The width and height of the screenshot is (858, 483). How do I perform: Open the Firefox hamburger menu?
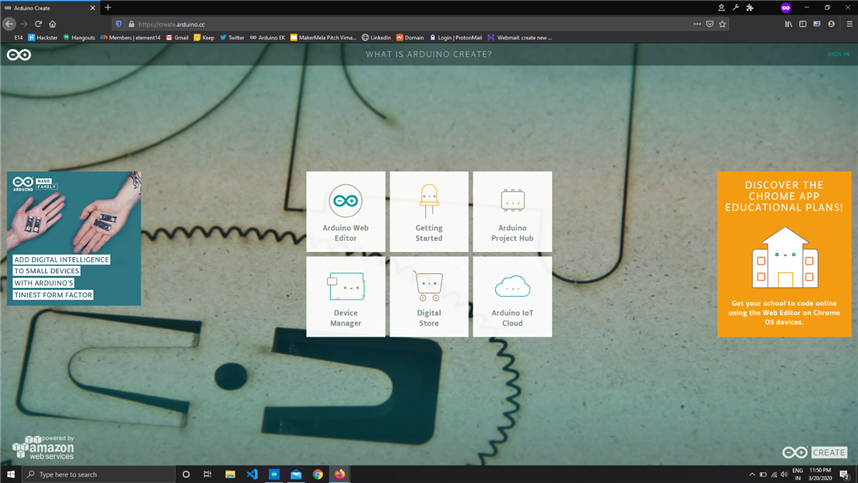click(849, 24)
